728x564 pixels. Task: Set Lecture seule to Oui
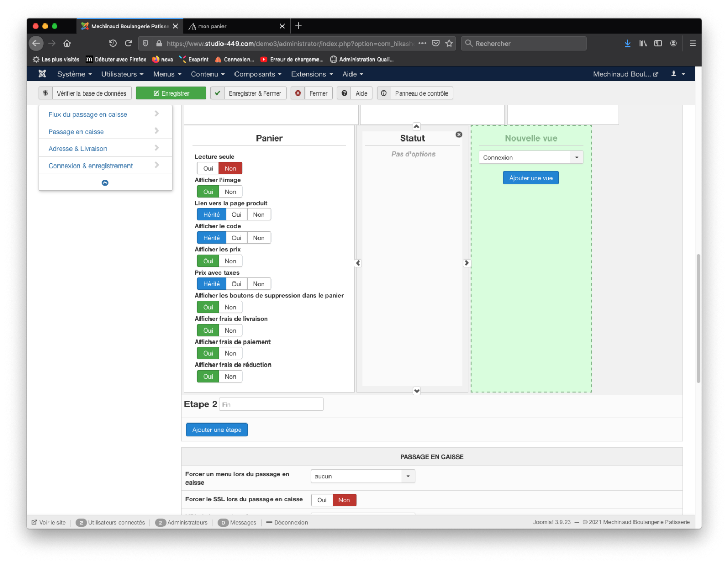click(208, 169)
